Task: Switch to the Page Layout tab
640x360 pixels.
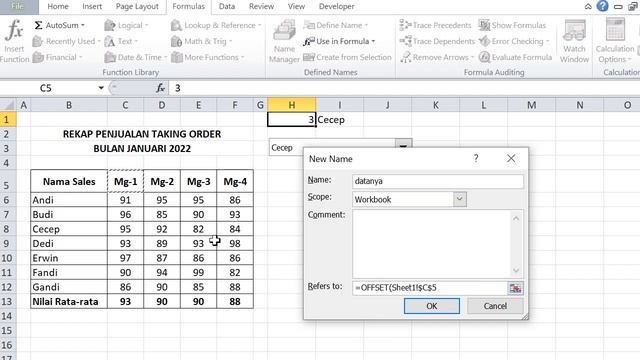Action: 137,7
